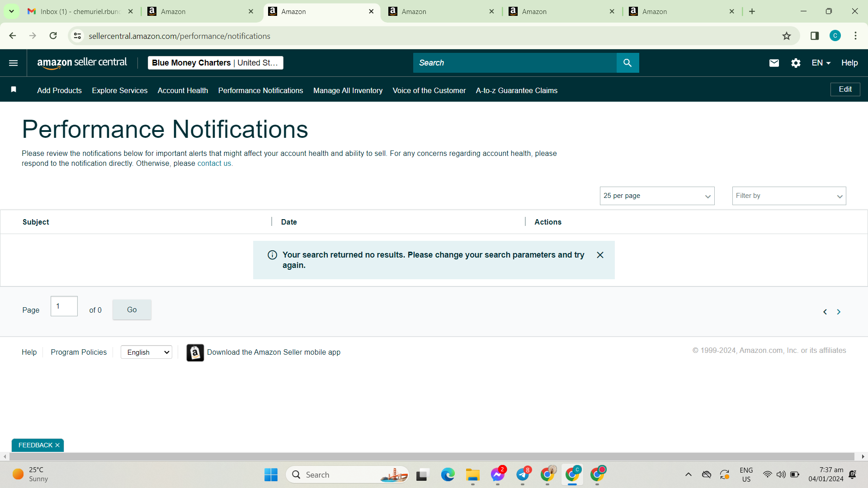The height and width of the screenshot is (488, 868).
Task: Switch to the first Amazon tab
Action: [x=201, y=12]
